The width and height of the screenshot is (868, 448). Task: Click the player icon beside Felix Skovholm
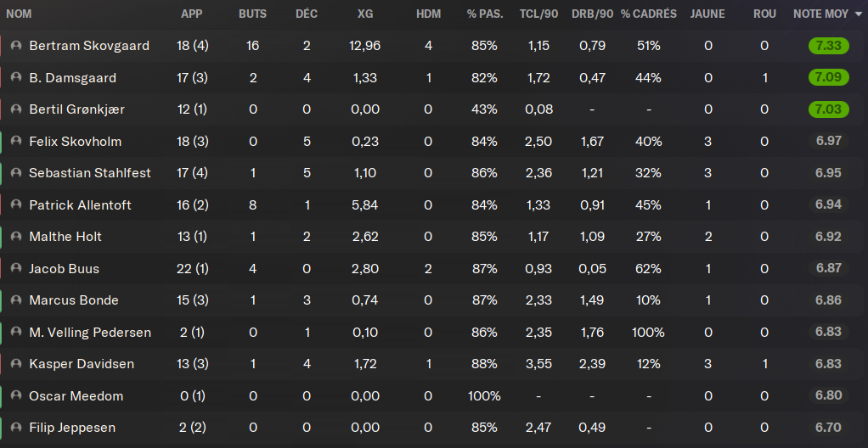tap(16, 142)
